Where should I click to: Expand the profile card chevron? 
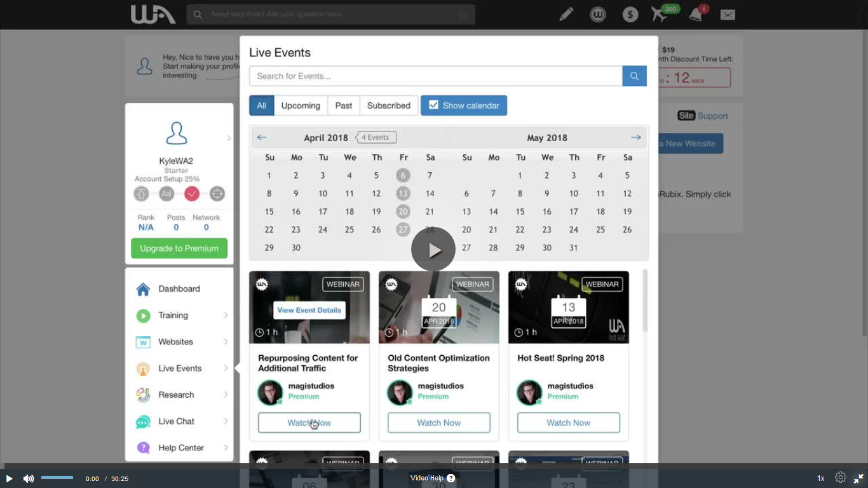coord(229,138)
